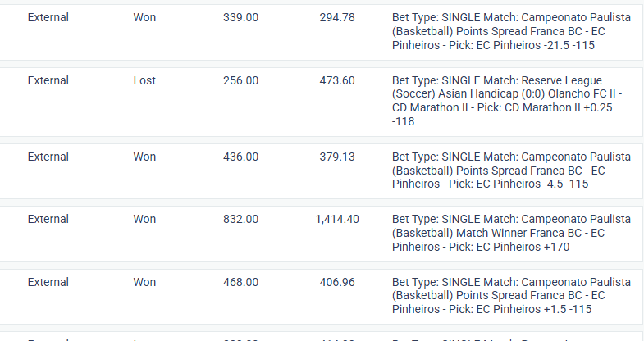This screenshot has width=644, height=341.
Task: Open the EC Pinheiros -21.5 bet description
Action: coord(511,31)
